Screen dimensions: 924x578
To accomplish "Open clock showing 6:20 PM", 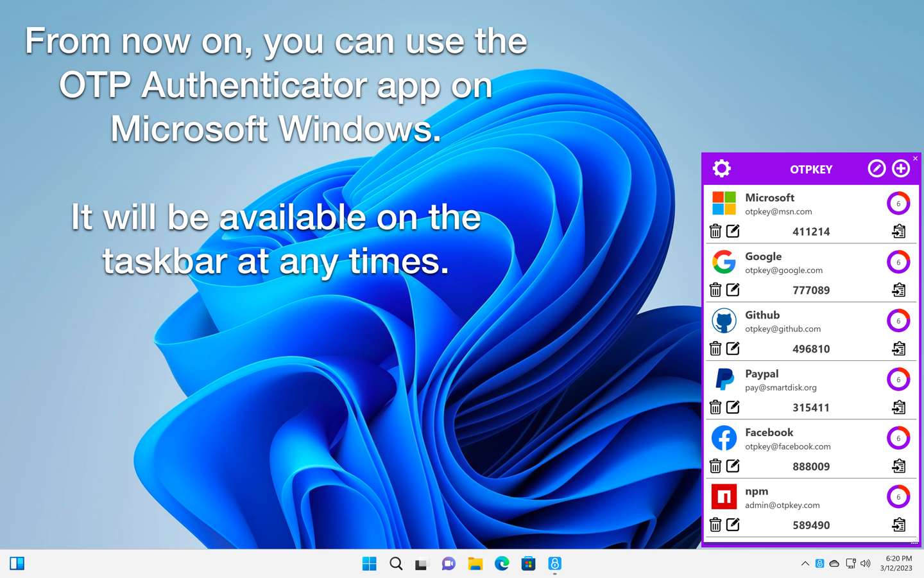I will pyautogui.click(x=896, y=563).
